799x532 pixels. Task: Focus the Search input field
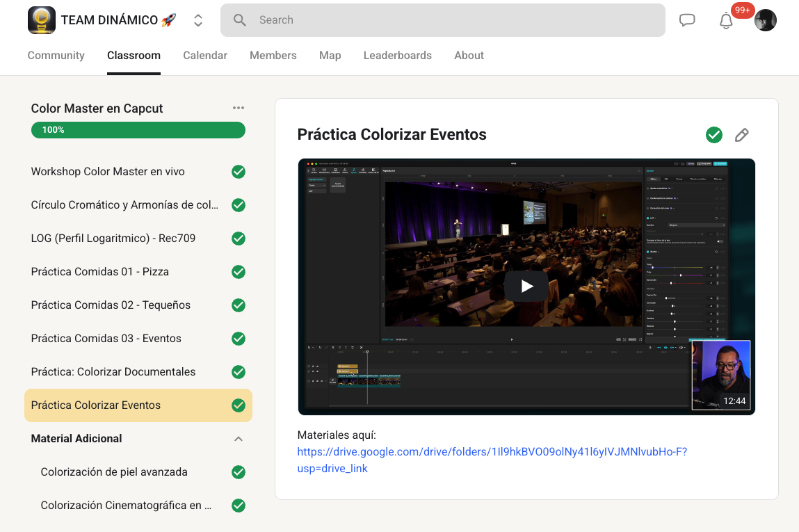(443, 20)
